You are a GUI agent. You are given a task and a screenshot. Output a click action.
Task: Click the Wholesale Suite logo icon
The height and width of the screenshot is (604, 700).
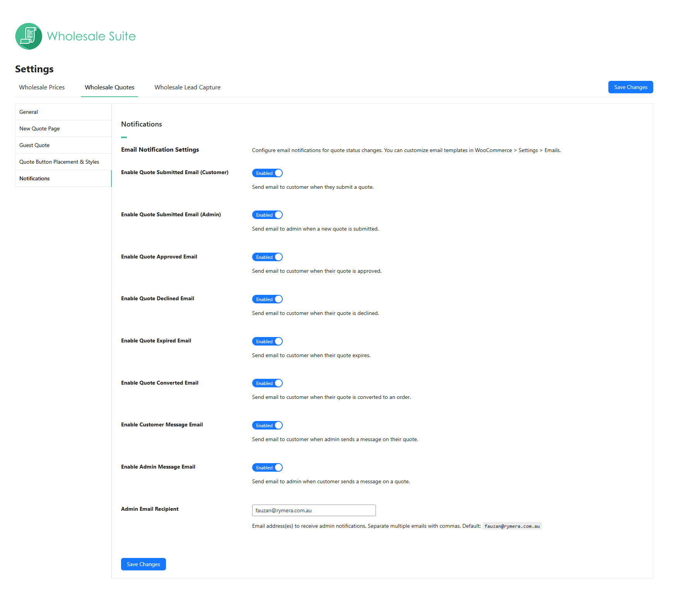pyautogui.click(x=29, y=36)
